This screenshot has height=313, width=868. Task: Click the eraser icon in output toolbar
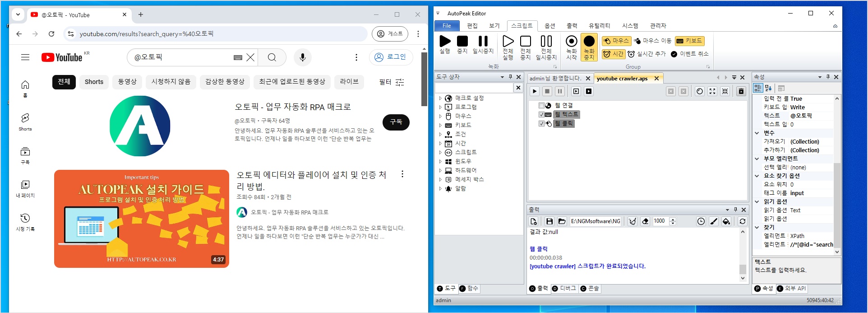(645, 221)
